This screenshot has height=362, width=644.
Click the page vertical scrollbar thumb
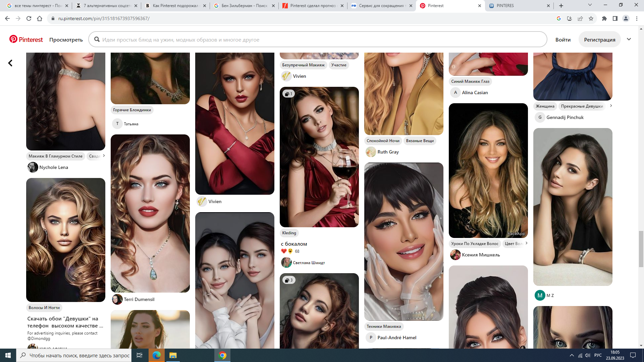point(641,249)
